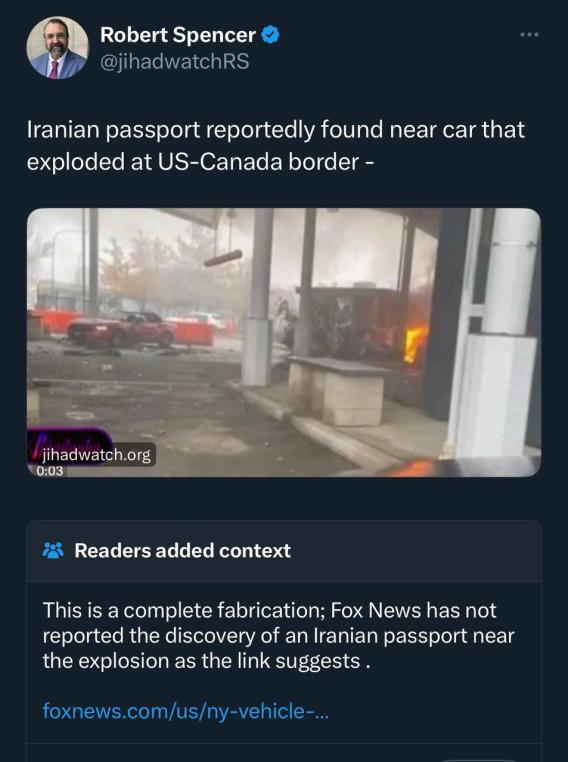
Task: Open the Robert Spencer display name
Action: [177, 35]
